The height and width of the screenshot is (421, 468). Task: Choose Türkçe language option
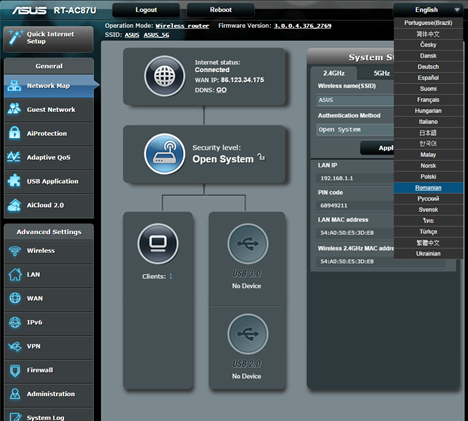click(428, 232)
